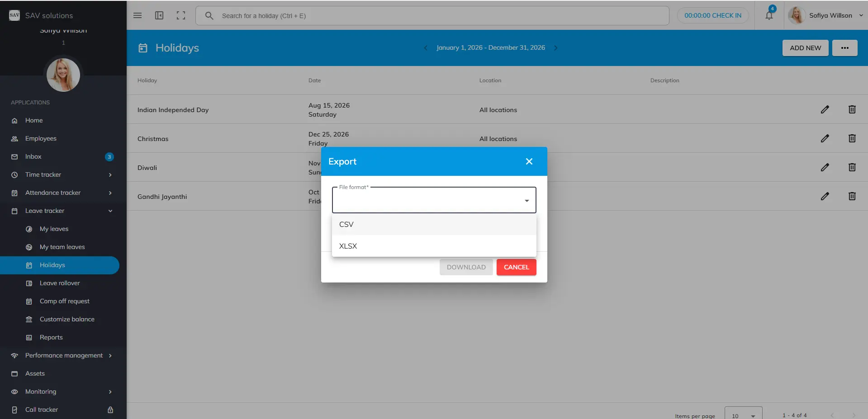Open the three-dots more options button

click(x=844, y=48)
